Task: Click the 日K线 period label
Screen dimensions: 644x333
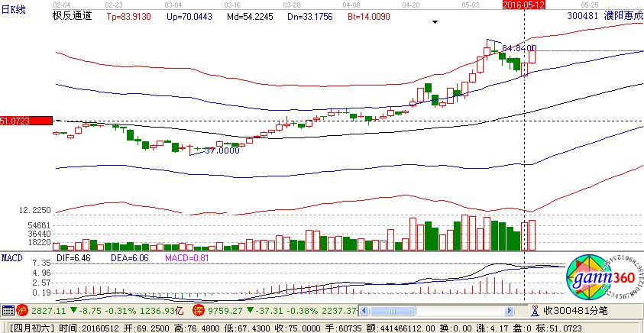Action: (13, 8)
